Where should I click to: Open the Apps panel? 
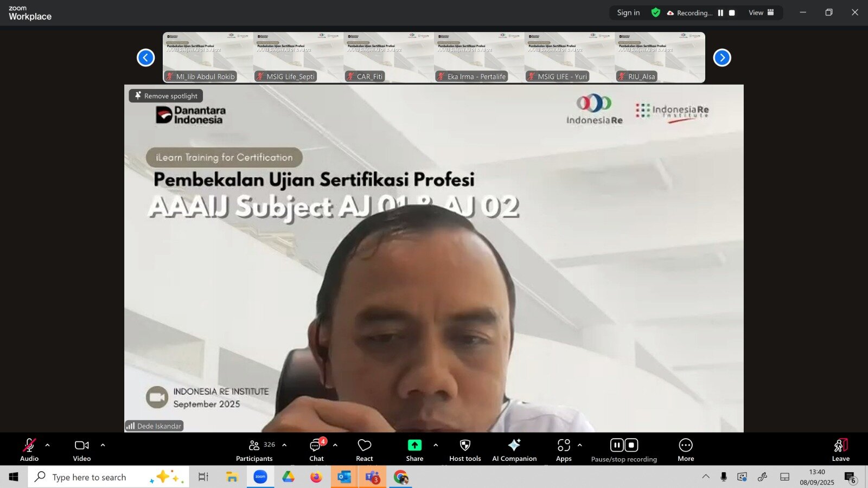[x=564, y=450]
